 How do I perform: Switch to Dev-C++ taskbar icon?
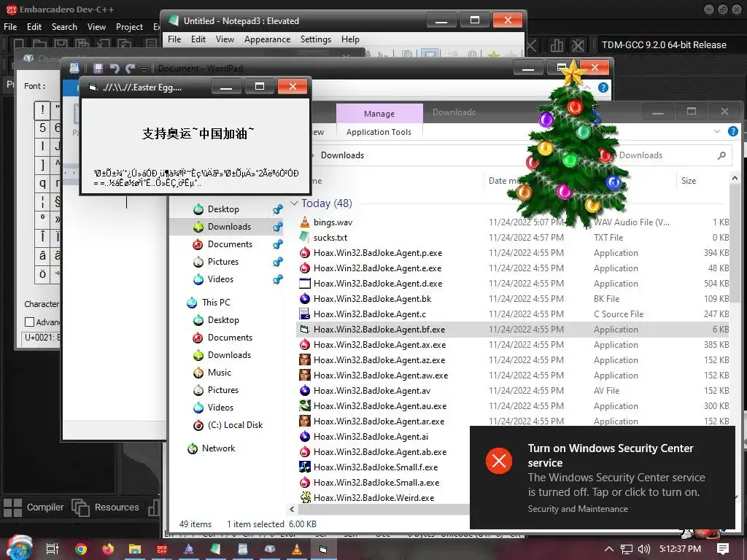162,549
